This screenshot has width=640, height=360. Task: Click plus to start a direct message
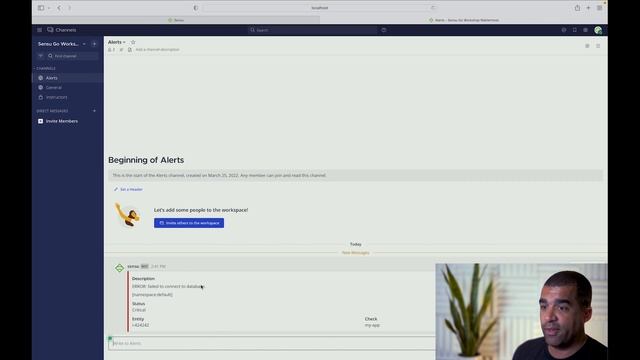pyautogui.click(x=94, y=111)
